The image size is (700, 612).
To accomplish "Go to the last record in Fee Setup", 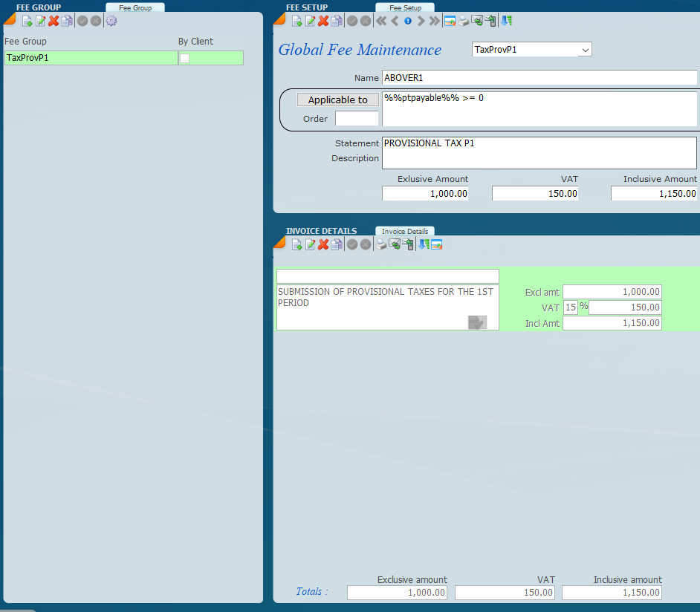I will coord(435,21).
